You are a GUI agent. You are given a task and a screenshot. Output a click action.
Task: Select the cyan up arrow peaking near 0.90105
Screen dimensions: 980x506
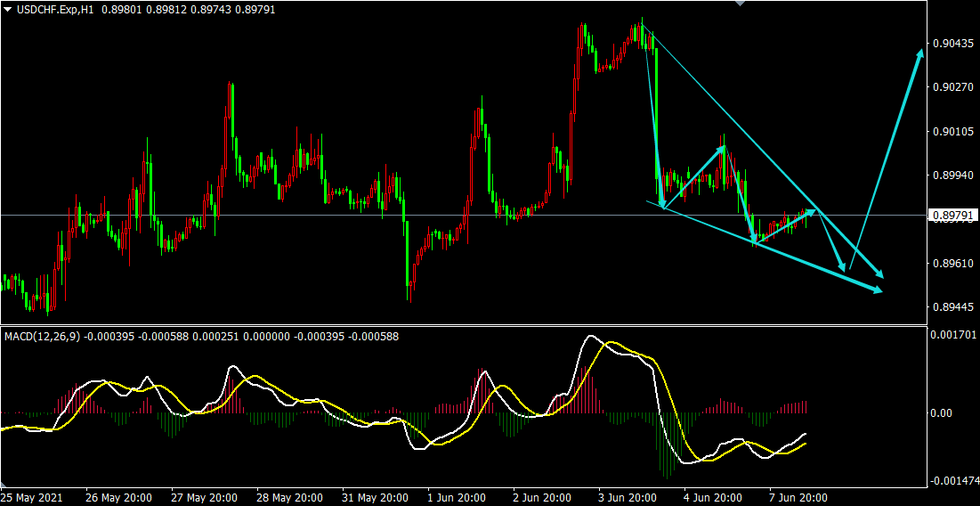(x=694, y=176)
